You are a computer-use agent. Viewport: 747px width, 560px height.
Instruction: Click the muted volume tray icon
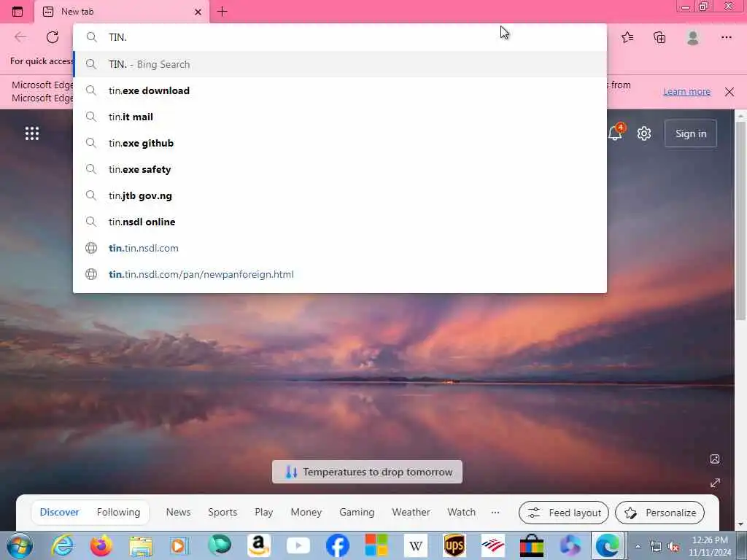click(673, 547)
